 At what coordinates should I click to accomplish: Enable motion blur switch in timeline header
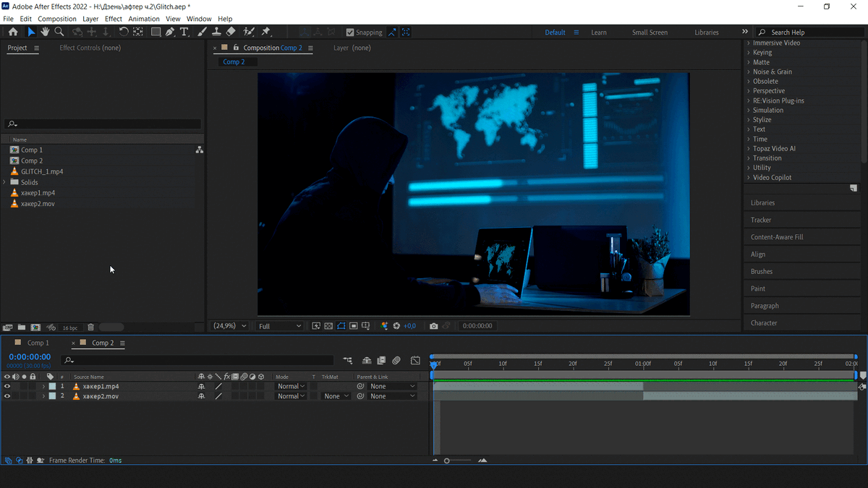pos(396,360)
